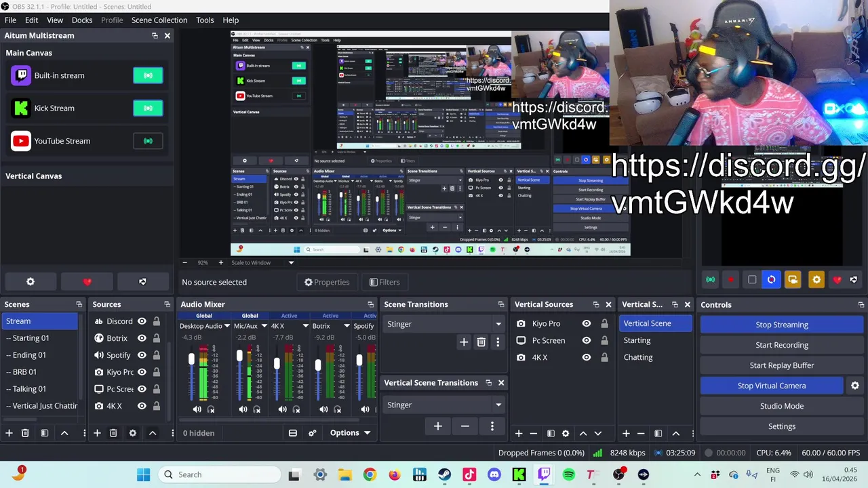Toggle Mic/Aux monitoring headphone icon
The height and width of the screenshot is (488, 868).
[257, 409]
